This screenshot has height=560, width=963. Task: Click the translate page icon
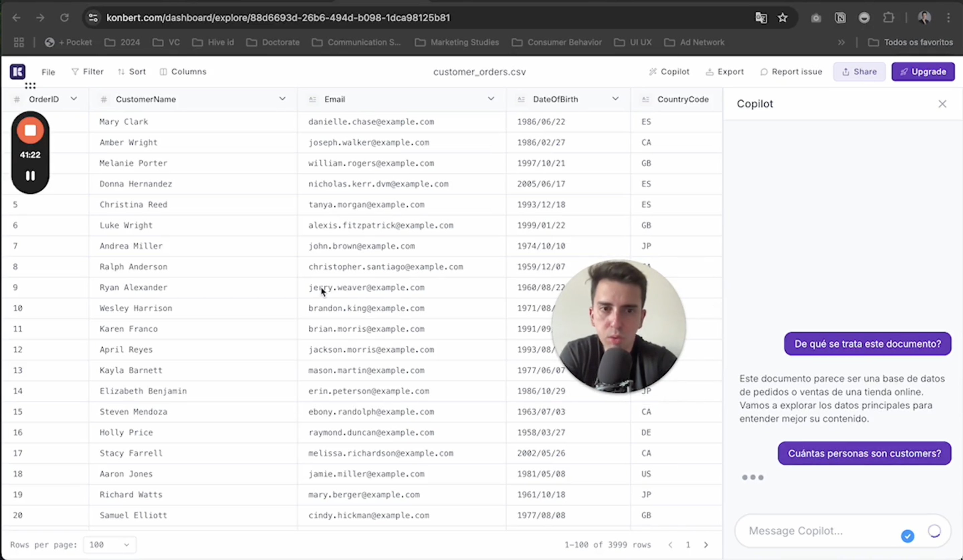pyautogui.click(x=761, y=18)
